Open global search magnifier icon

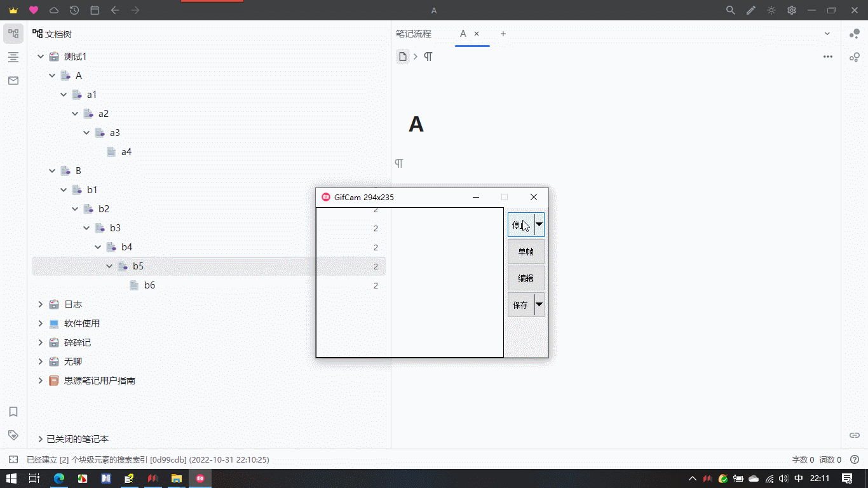click(731, 10)
